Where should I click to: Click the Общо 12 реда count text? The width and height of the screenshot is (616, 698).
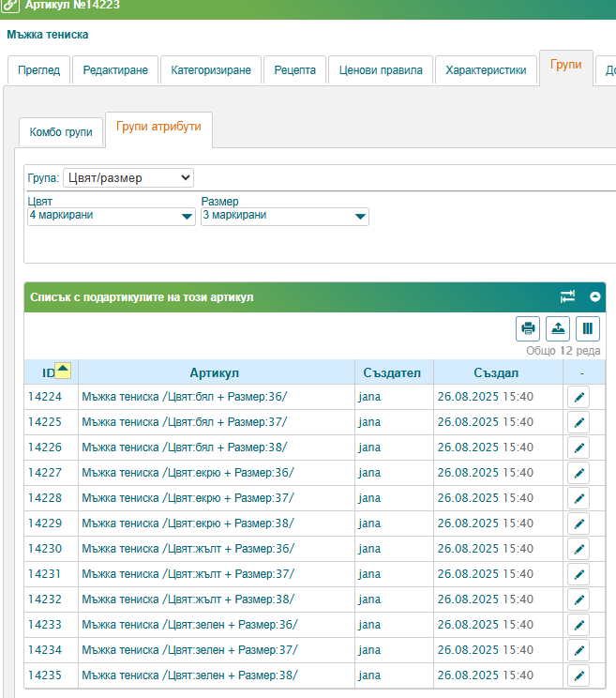pyautogui.click(x=563, y=351)
